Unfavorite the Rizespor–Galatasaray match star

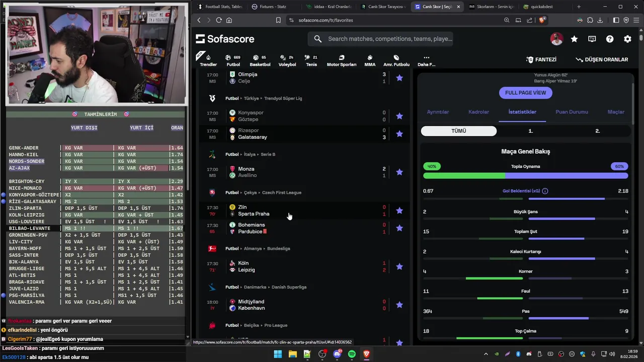coord(399,134)
